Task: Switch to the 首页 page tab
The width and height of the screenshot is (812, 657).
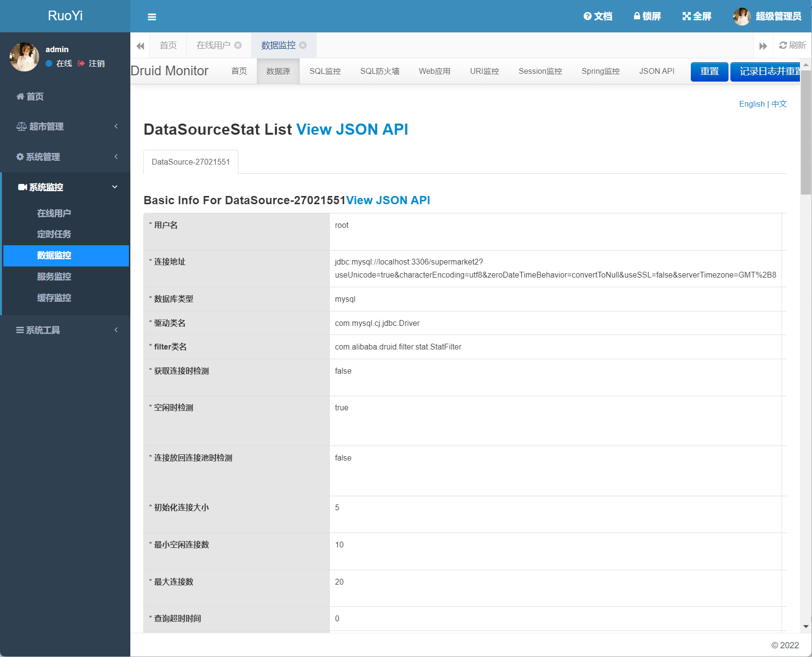Action: click(168, 45)
